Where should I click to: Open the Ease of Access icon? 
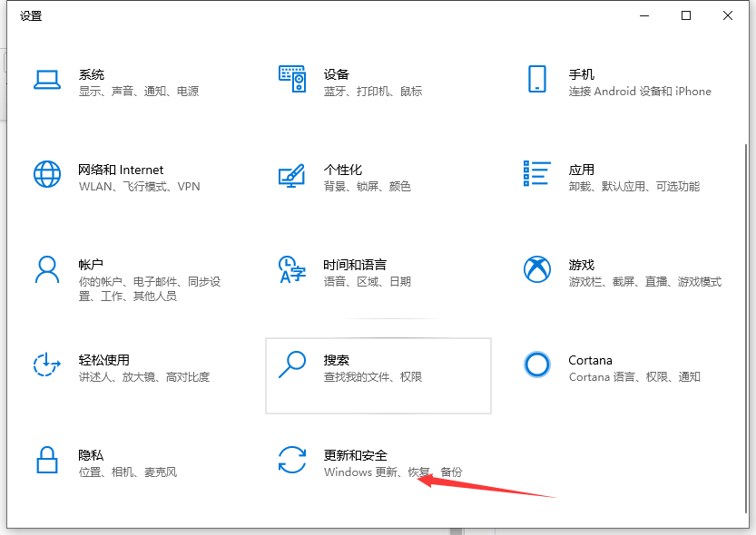pos(47,365)
